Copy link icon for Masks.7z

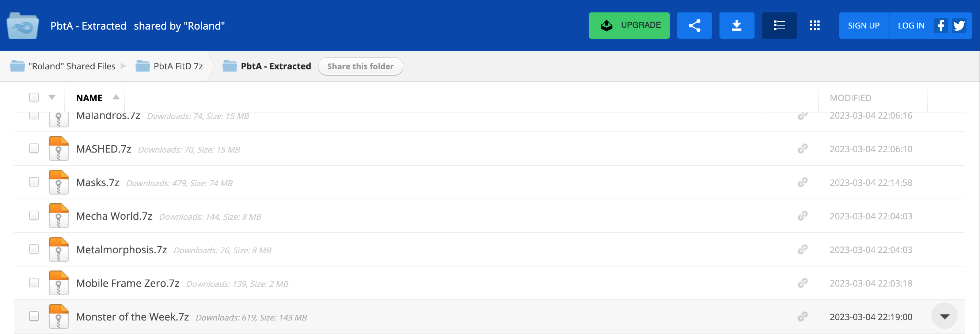pyautogui.click(x=802, y=182)
